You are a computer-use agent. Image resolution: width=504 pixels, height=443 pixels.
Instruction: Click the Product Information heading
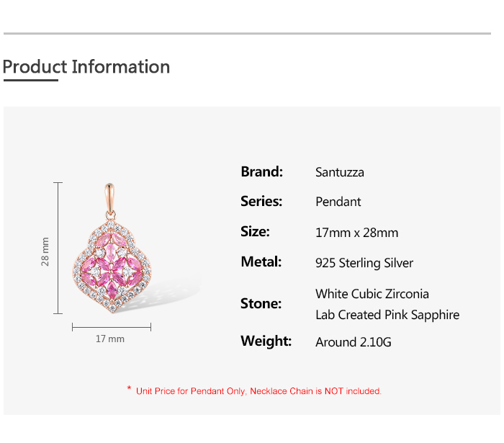point(86,67)
